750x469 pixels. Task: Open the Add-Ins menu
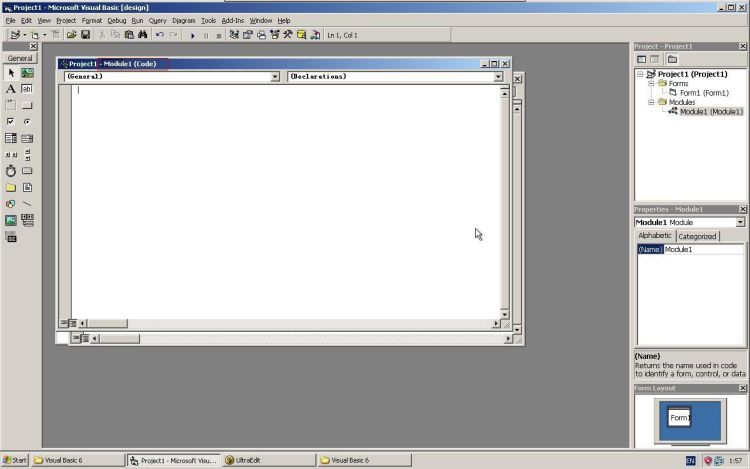(232, 21)
